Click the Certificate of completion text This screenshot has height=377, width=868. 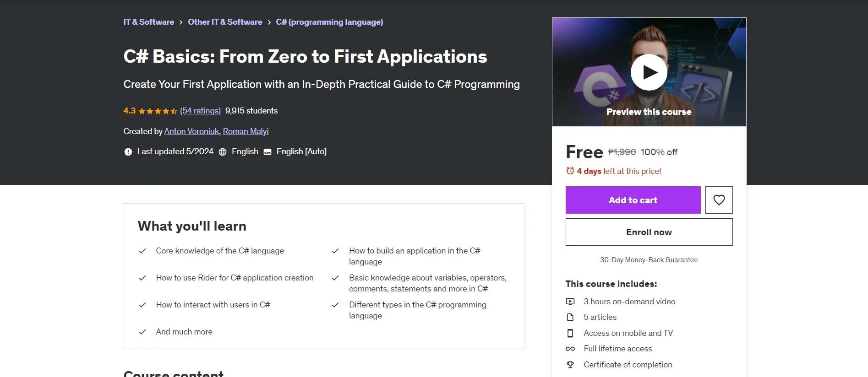(x=628, y=365)
